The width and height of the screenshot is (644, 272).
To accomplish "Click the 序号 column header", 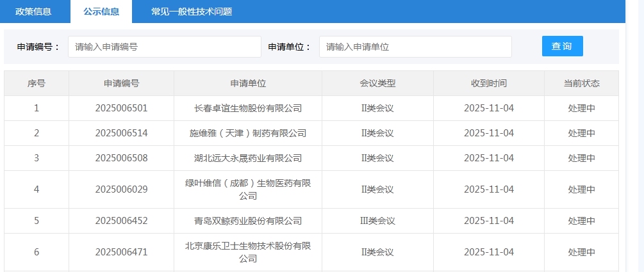I will [x=37, y=83].
